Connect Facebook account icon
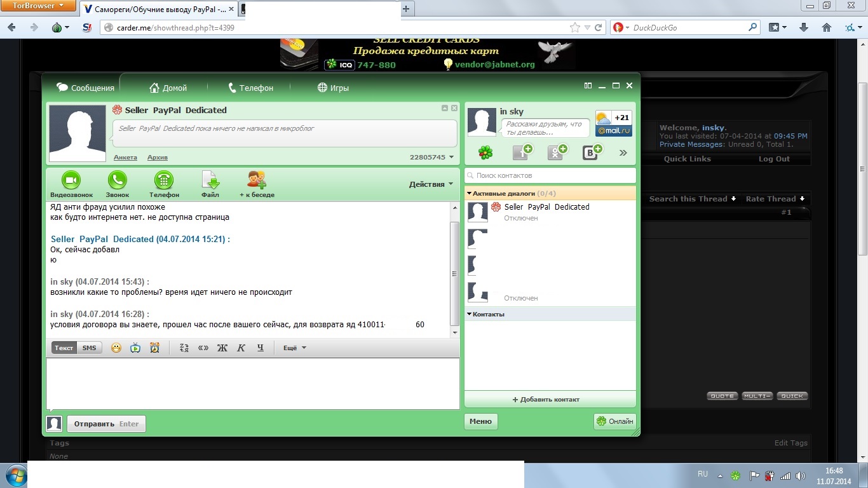Viewport: 868px width, 488px height. pos(522,152)
